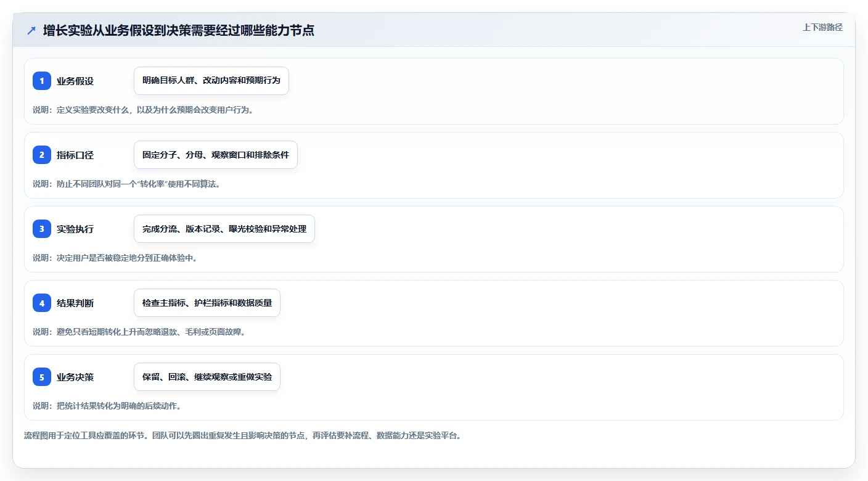Click the 保留、回滚、继续观察或重做实验 box

(207, 377)
